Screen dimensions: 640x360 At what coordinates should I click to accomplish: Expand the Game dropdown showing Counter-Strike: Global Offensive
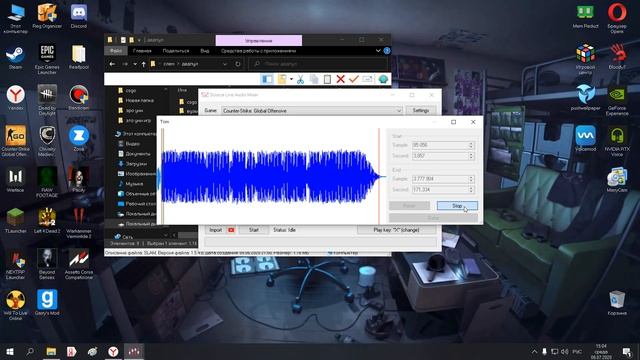(398, 111)
